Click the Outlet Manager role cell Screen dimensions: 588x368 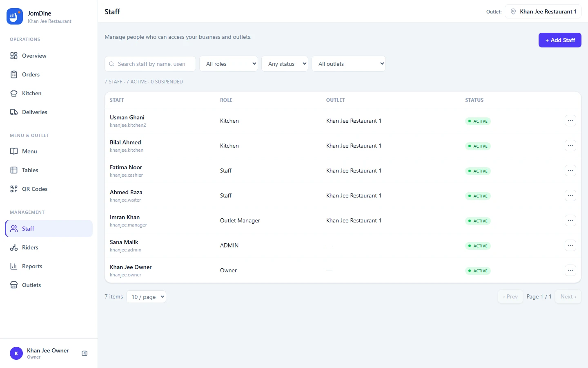point(240,220)
